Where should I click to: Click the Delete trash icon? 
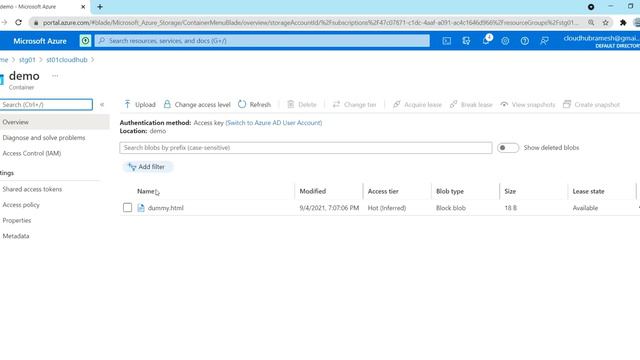(x=291, y=104)
